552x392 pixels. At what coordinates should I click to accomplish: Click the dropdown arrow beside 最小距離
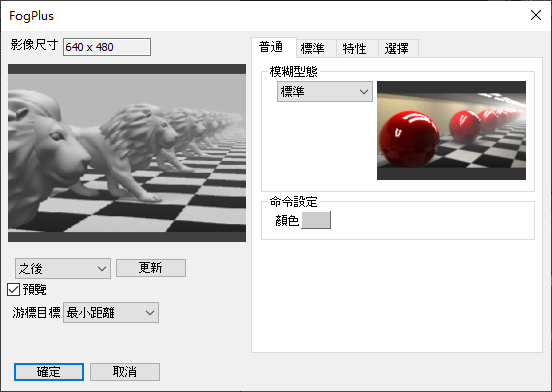[150, 312]
